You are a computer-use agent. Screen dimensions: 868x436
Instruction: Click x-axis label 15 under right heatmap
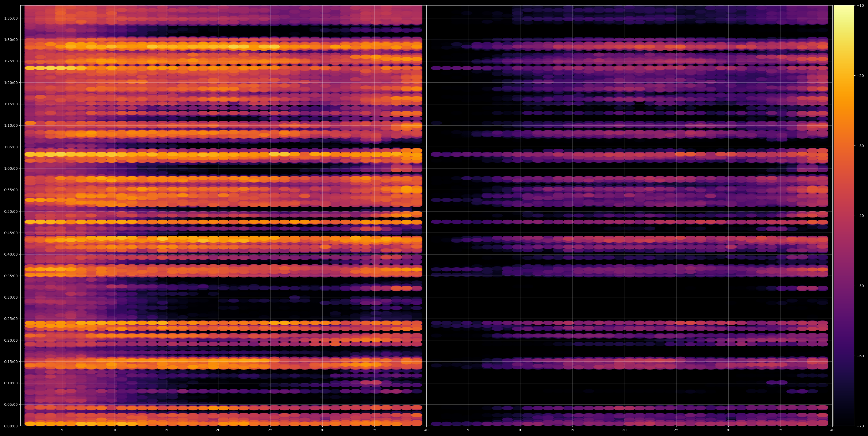(x=572, y=430)
